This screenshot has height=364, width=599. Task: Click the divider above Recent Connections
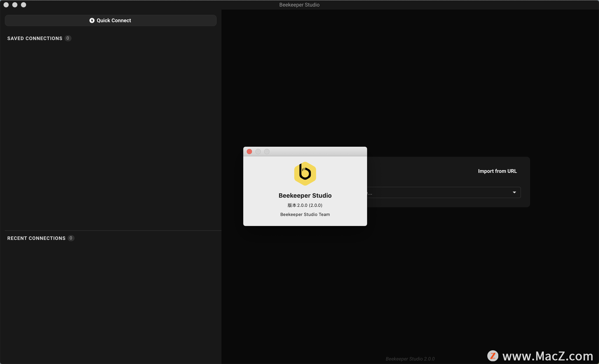pos(112,231)
